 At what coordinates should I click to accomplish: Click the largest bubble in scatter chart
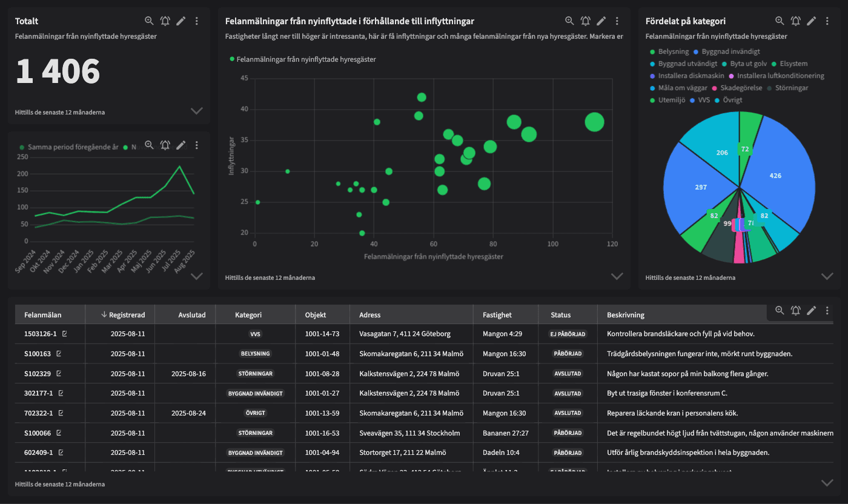[594, 122]
